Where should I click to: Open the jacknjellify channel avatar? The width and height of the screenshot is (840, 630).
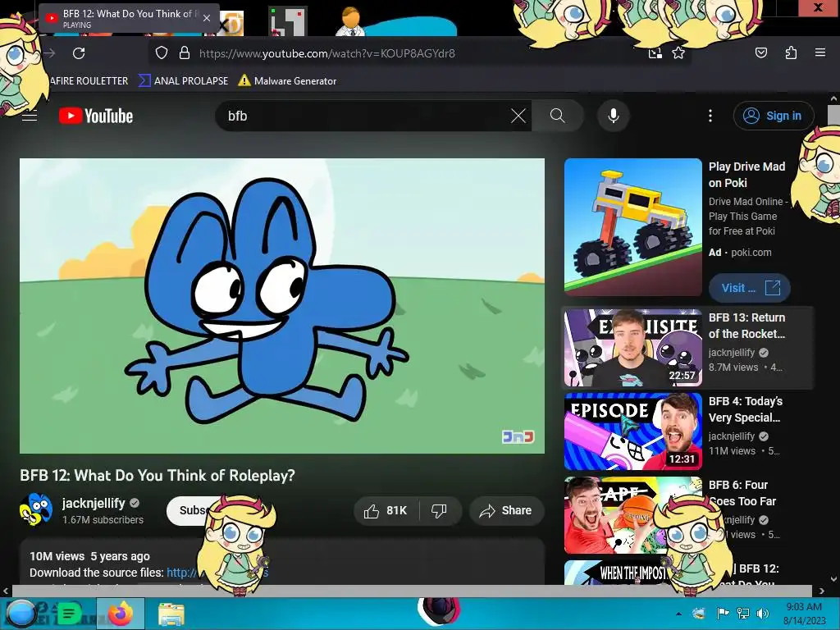pos(36,509)
